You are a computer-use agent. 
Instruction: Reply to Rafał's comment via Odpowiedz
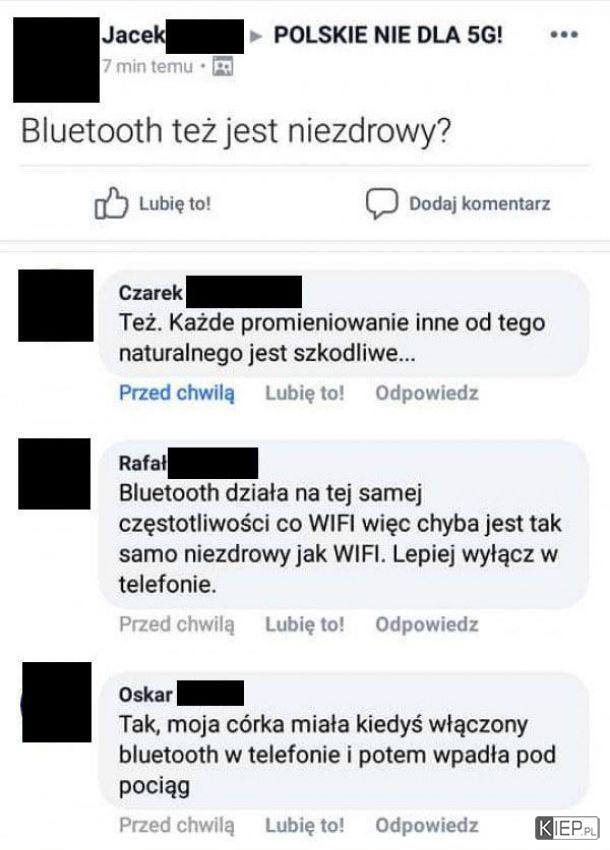(x=427, y=624)
